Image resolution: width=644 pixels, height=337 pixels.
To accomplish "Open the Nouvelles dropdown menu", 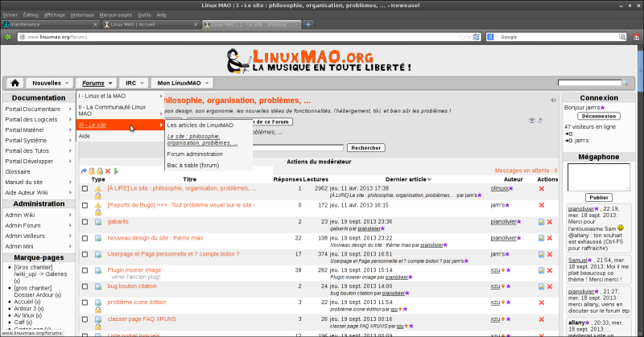I will point(50,83).
